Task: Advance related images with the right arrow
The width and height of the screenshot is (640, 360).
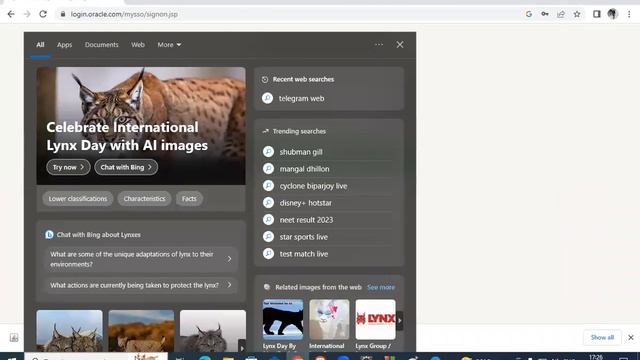Action: tap(400, 320)
